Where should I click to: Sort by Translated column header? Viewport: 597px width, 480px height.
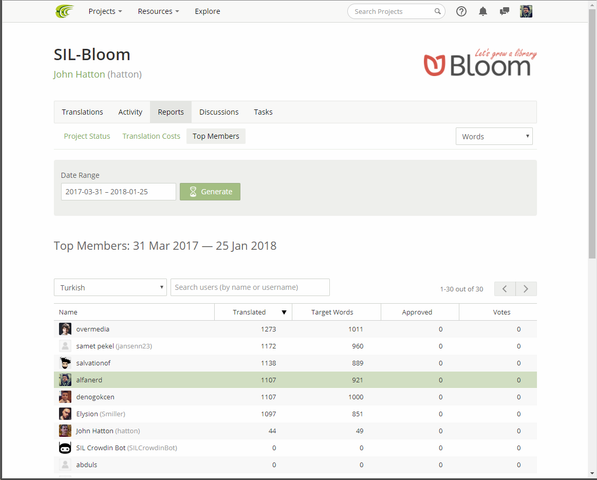(253, 312)
